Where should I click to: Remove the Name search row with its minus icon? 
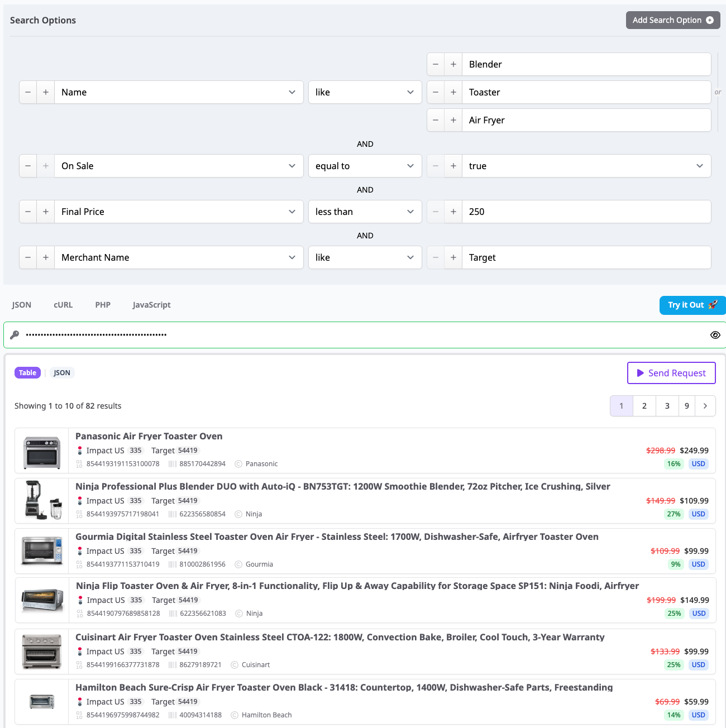click(x=28, y=92)
